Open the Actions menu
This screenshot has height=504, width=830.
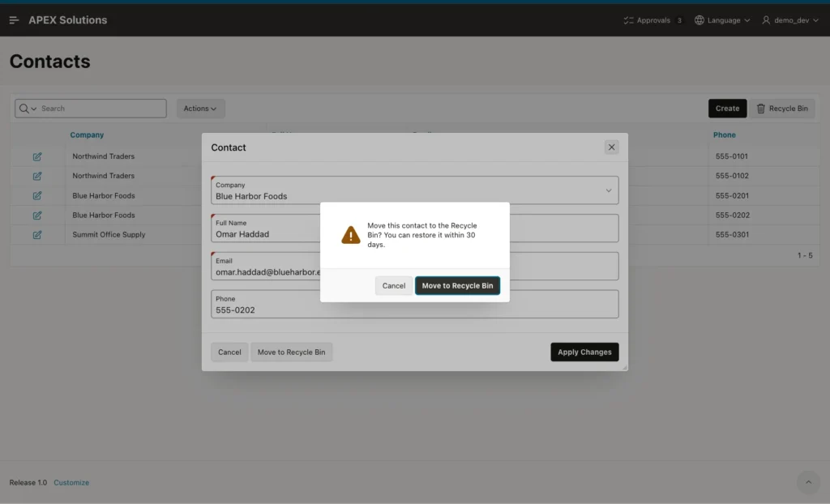pos(200,109)
